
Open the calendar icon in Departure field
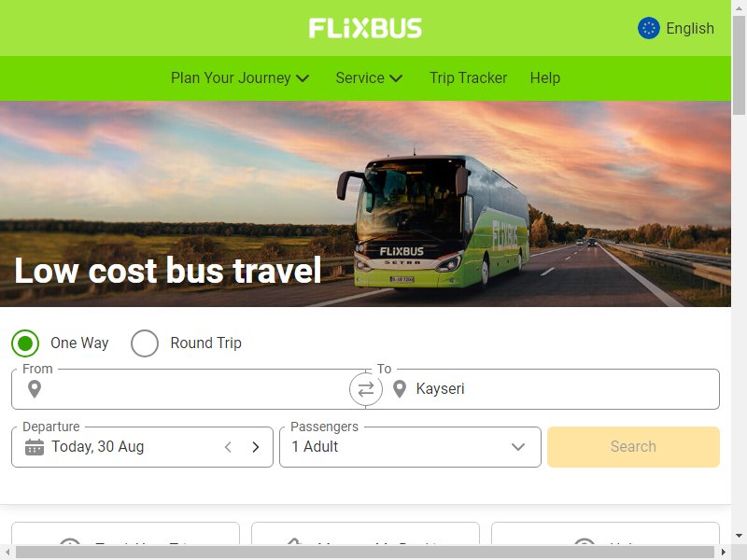(x=35, y=447)
